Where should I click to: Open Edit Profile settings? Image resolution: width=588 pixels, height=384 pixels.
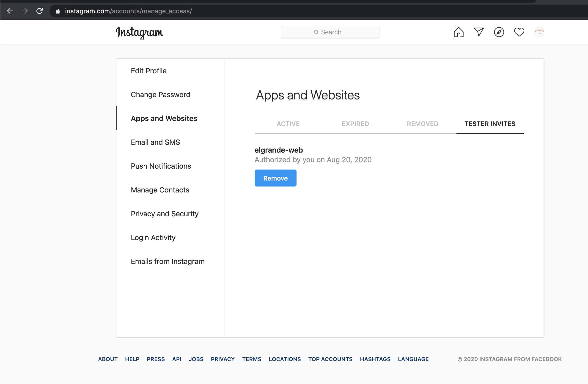[148, 71]
